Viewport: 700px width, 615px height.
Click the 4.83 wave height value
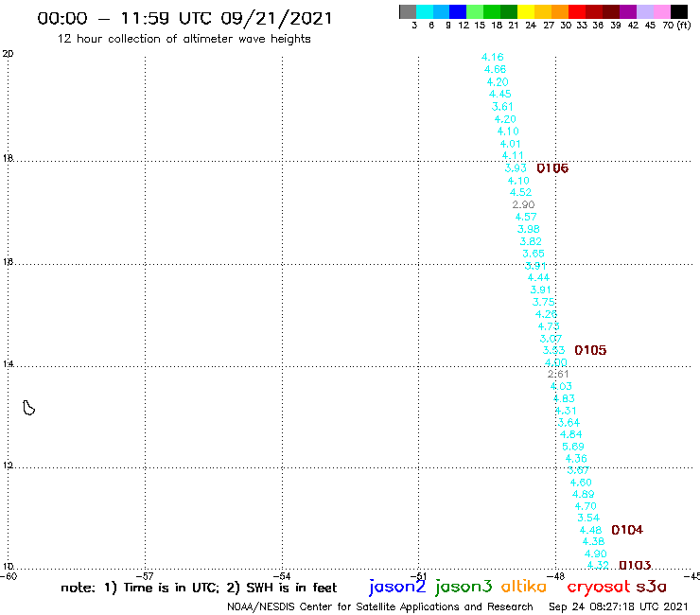564,398
